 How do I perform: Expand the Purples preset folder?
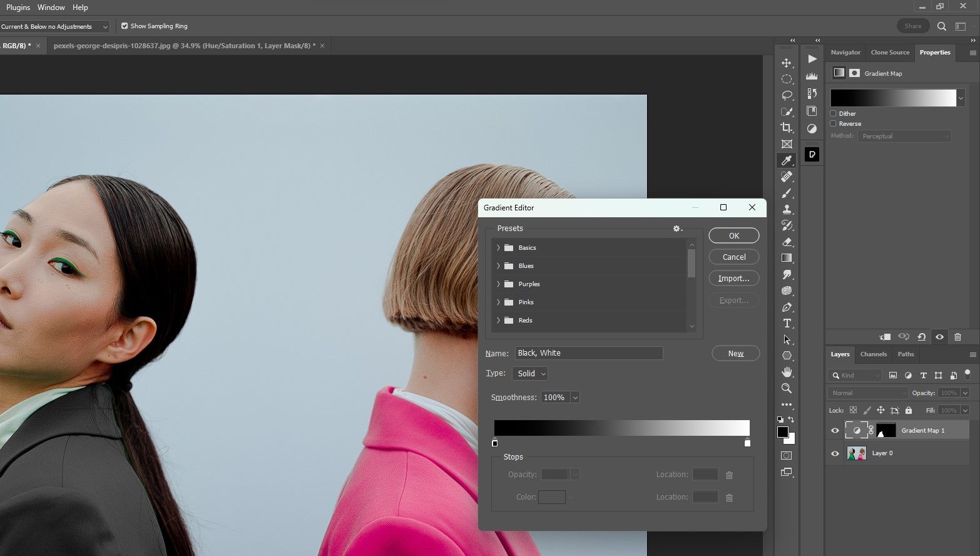(498, 284)
